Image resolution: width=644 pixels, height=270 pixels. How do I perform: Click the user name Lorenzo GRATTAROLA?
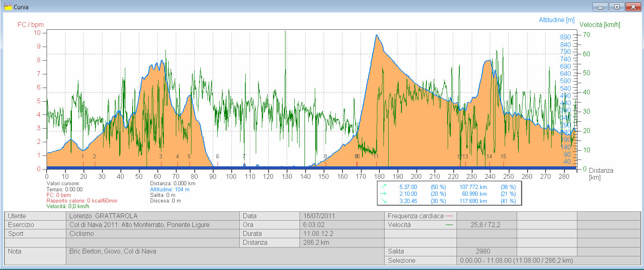point(103,216)
